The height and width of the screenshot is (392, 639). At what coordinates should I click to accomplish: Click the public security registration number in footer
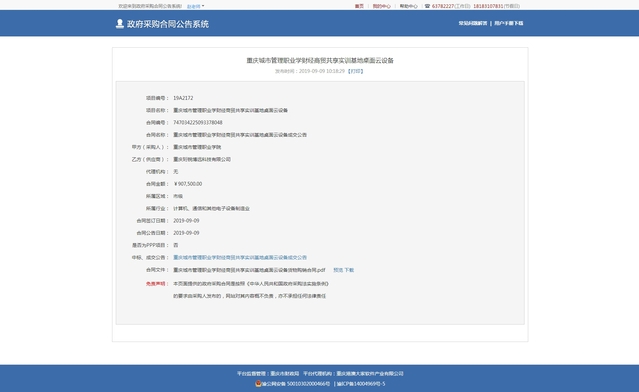pyautogui.click(x=295, y=384)
